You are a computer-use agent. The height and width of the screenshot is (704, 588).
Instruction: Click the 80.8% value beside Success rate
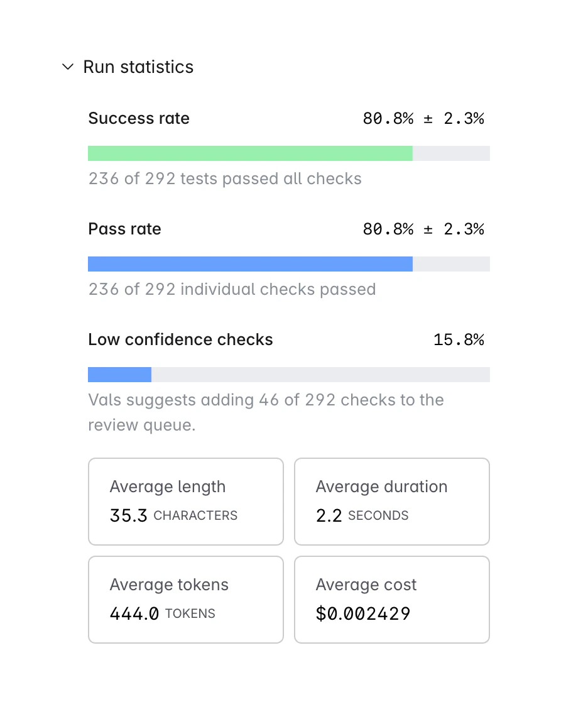388,118
